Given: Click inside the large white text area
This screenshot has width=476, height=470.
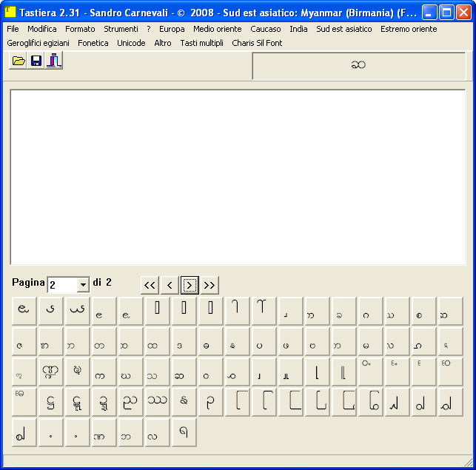Looking at the screenshot, I should (x=238, y=178).
